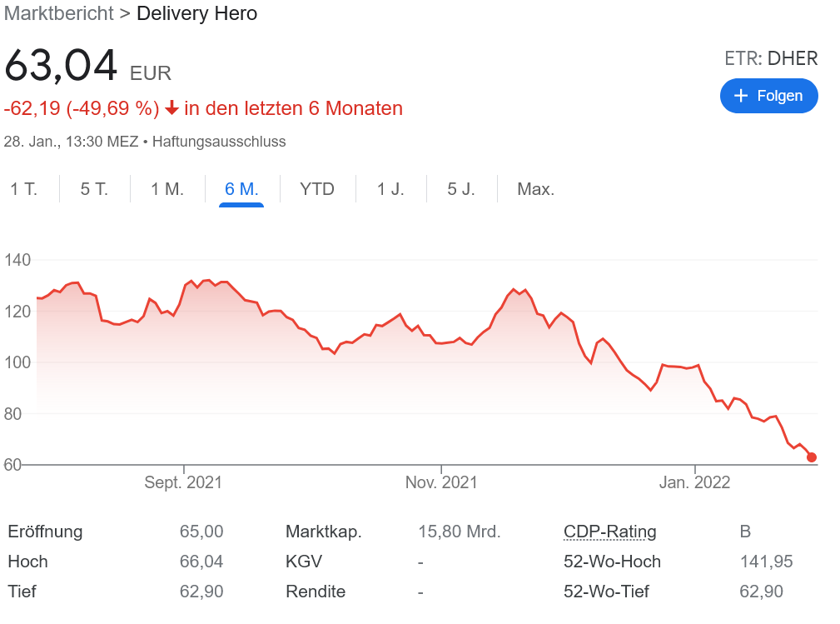
Task: Click the 63,04 current price
Action: coord(62,67)
